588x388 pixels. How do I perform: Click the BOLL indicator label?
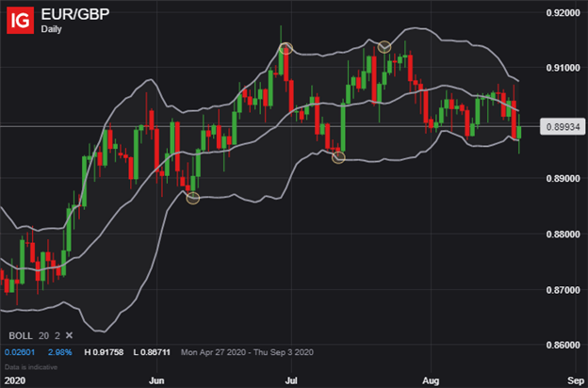click(21, 335)
